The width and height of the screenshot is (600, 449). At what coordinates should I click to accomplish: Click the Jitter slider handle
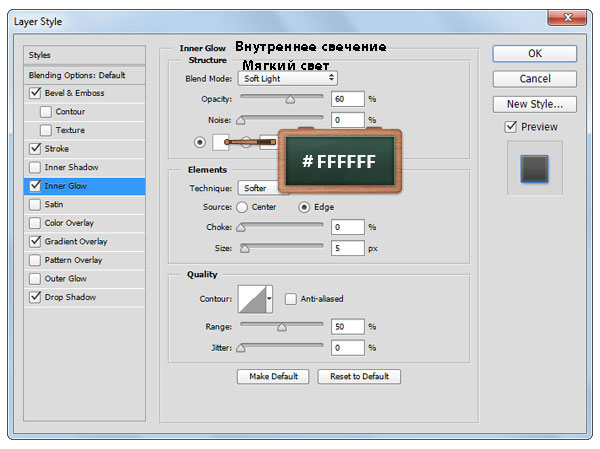click(x=241, y=348)
